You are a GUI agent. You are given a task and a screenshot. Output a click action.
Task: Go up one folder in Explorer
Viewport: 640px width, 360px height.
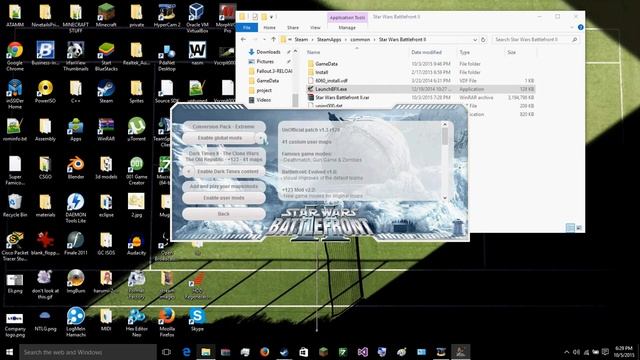273,40
